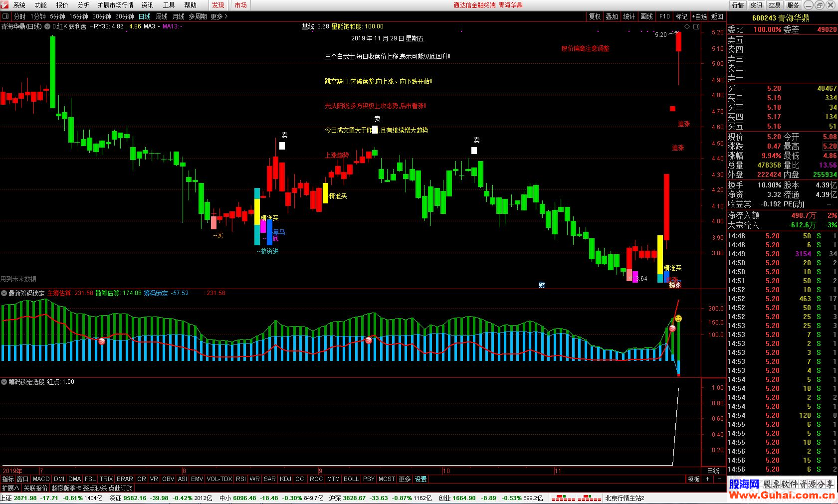Viewport: 838px width, 504px height.
Task: Open the 更多 periods dropdown
Action: (x=219, y=16)
